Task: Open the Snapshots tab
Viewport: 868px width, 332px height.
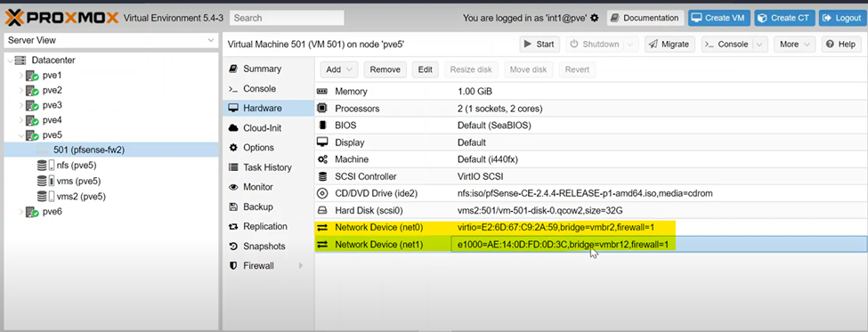Action: coord(268,247)
